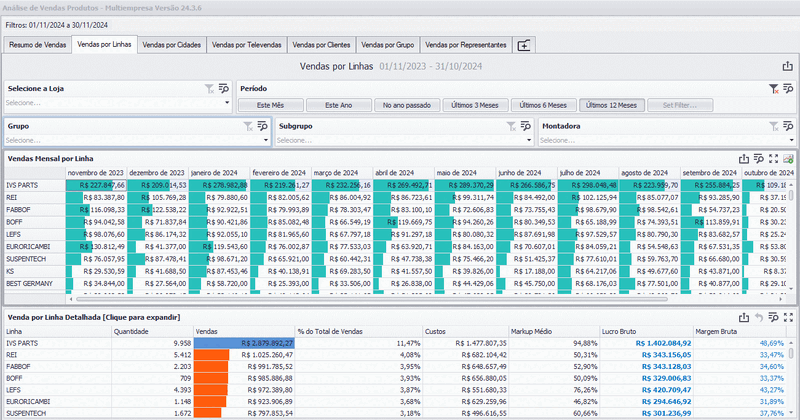800x420 pixels.
Task: Click the Filtros date range text
Action: point(57,25)
